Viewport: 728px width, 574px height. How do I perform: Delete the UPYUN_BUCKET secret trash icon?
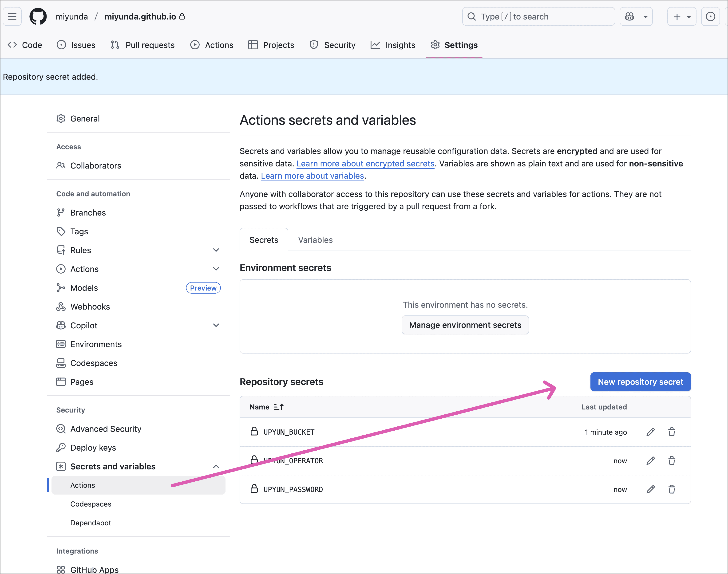coord(672,432)
